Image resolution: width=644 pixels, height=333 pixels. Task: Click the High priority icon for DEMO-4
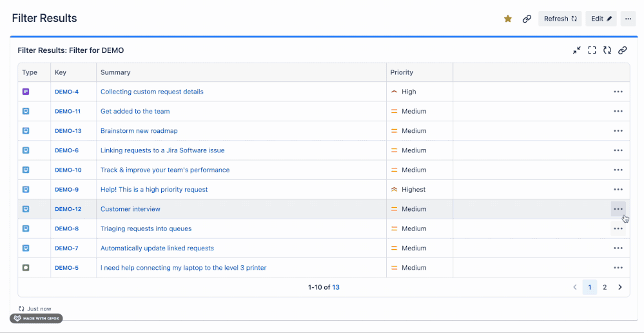395,92
